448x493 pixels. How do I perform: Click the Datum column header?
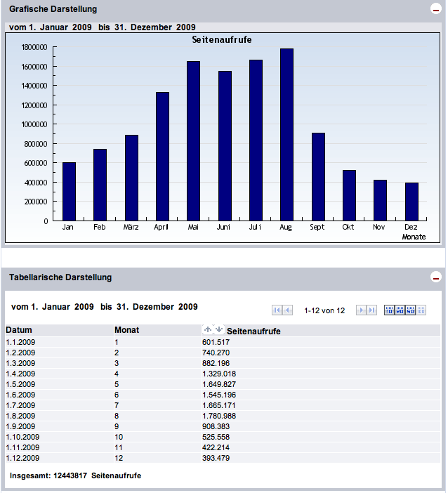(x=19, y=330)
